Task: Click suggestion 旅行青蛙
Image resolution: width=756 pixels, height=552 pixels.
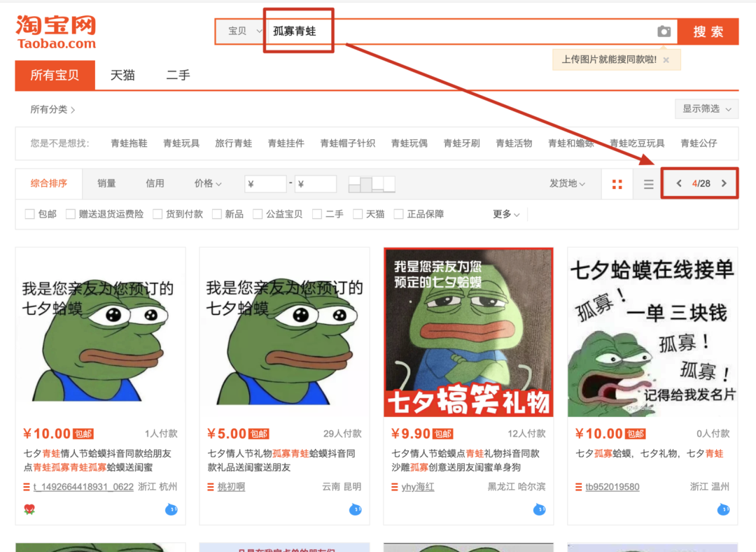Action: [233, 143]
